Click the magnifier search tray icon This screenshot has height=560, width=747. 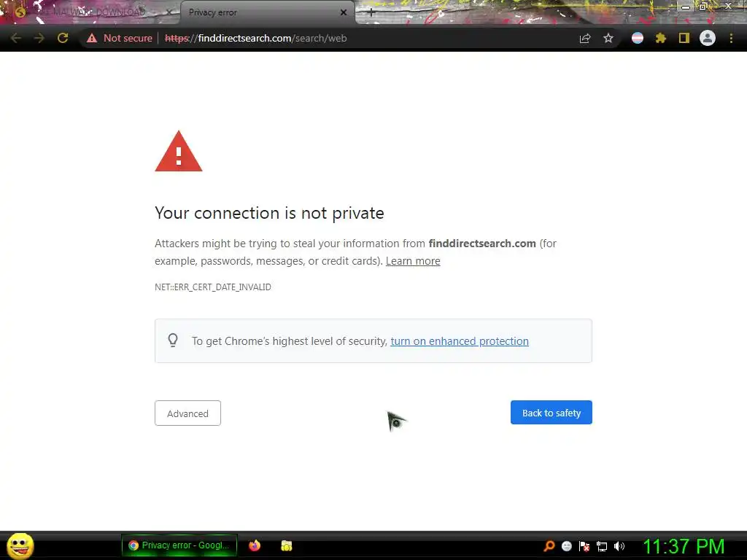(549, 546)
